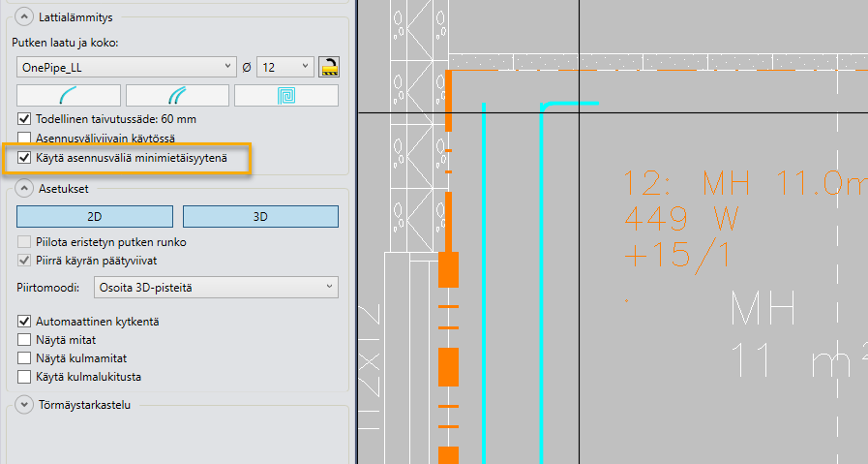The image size is (868, 464).
Task: Open the pipe diameter 12 dropdown
Action: coord(286,67)
